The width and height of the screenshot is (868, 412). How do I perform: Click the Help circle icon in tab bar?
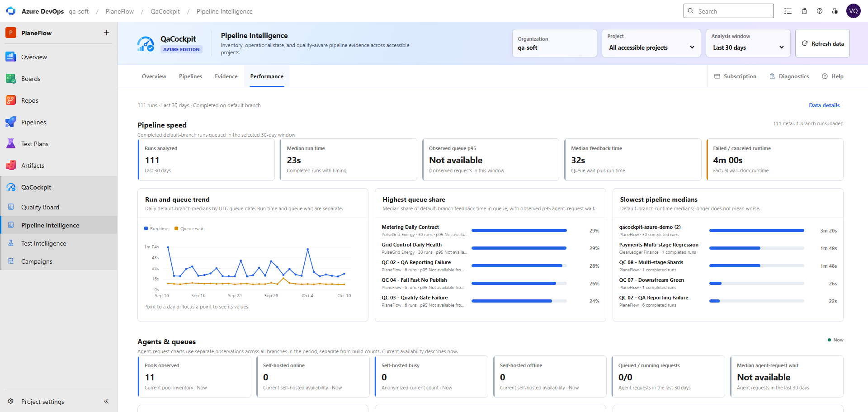825,76
